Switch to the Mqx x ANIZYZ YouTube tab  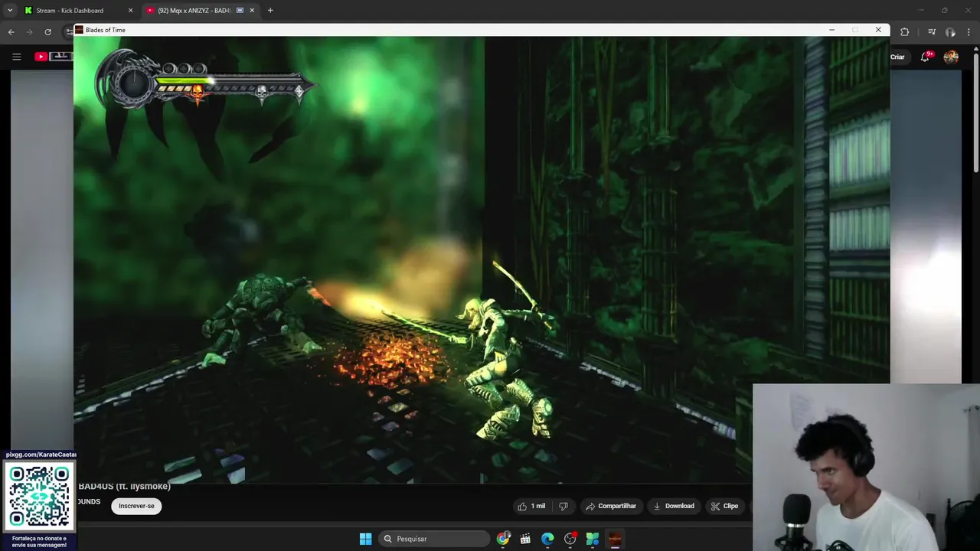pyautogui.click(x=201, y=11)
